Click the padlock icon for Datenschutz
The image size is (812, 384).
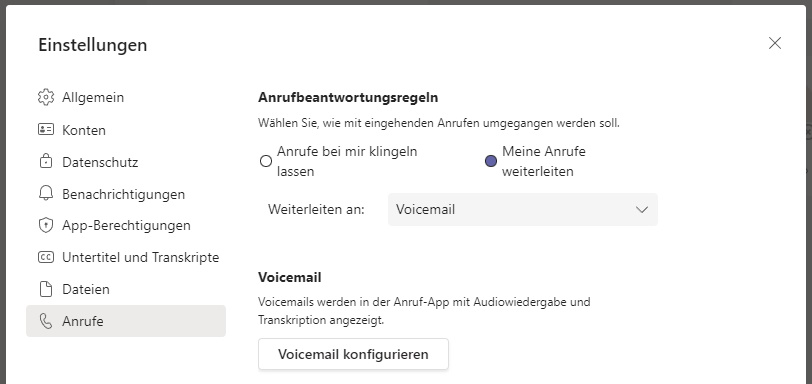point(46,161)
